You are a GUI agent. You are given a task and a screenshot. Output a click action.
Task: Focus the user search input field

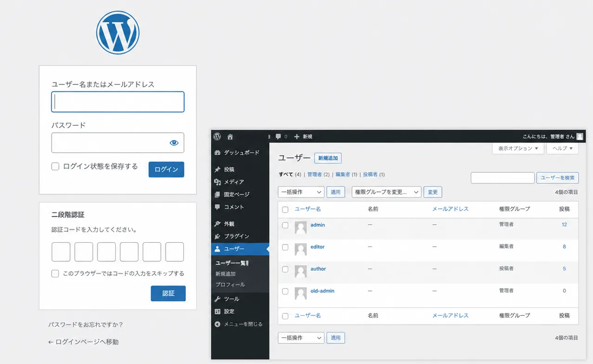click(x=502, y=177)
